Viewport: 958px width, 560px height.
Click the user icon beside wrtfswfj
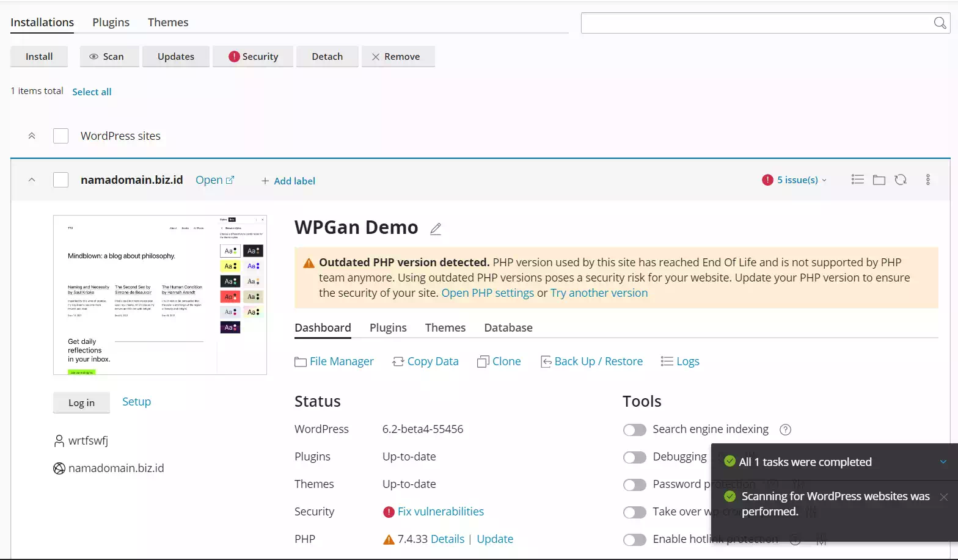pyautogui.click(x=59, y=440)
